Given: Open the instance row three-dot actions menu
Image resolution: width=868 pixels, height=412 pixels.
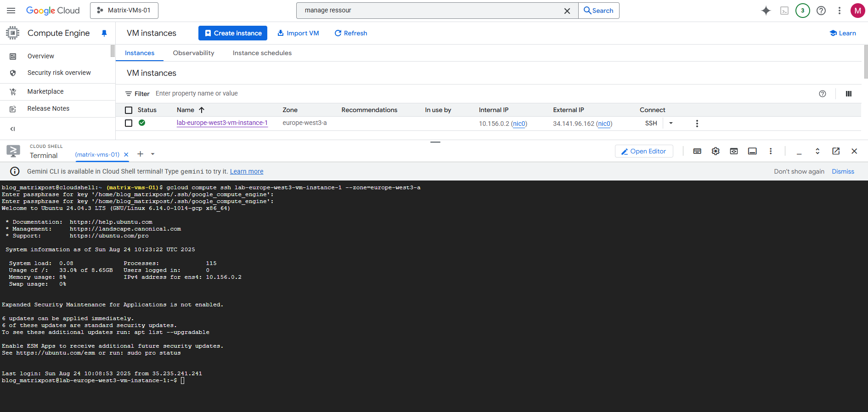Looking at the screenshot, I should point(697,124).
